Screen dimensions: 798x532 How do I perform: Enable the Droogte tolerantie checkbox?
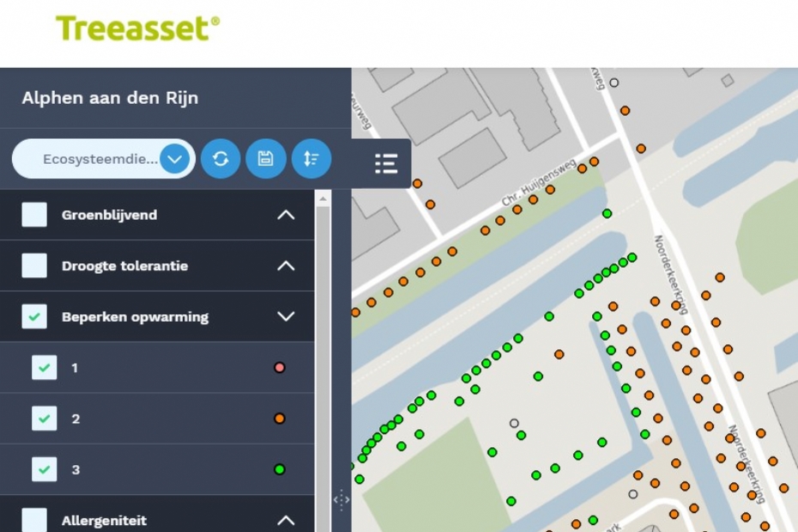point(34,266)
